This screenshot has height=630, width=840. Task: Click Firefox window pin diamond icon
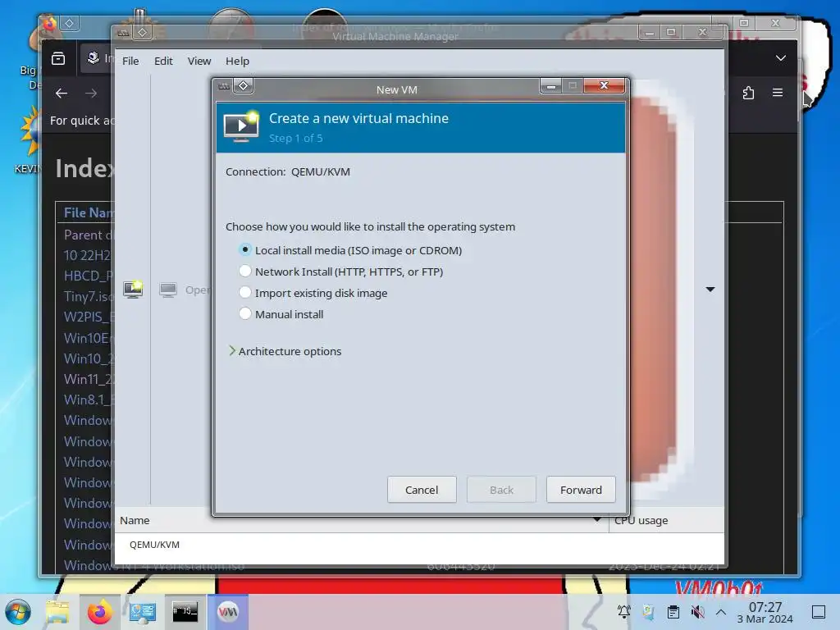click(x=70, y=23)
